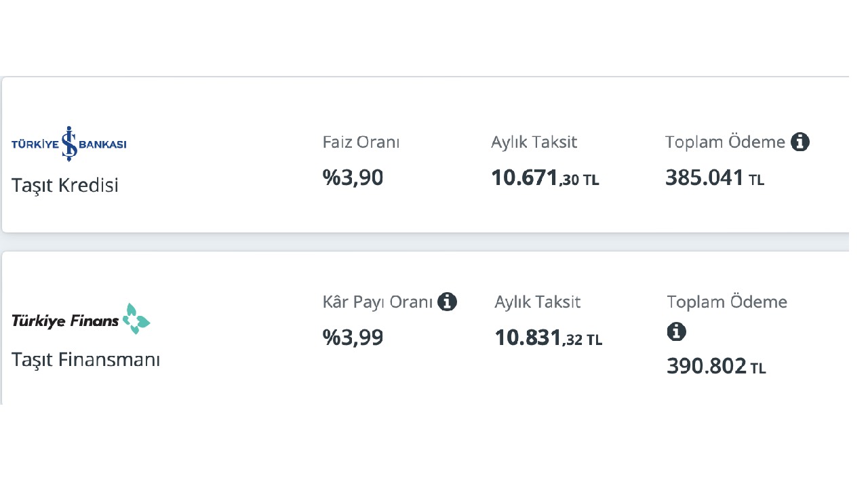Click the 390.802 TL total payment
Screen dimensions: 868x488
point(717,367)
